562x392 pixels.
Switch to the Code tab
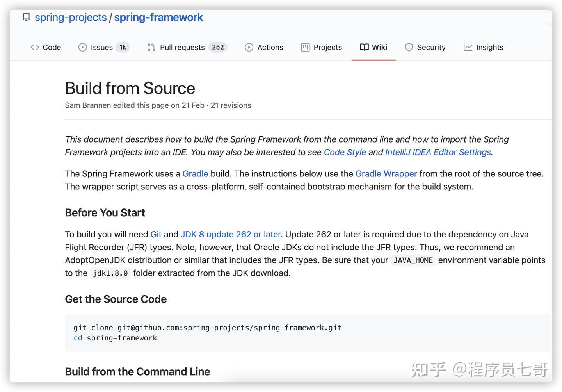pos(51,47)
